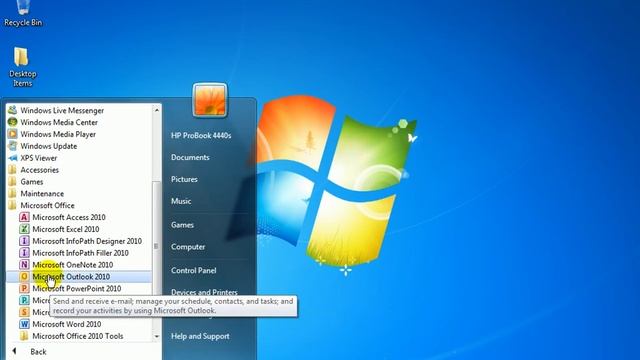The height and width of the screenshot is (360, 640).
Task: Click the programs list scroll-up arrow
Action: tap(157, 110)
